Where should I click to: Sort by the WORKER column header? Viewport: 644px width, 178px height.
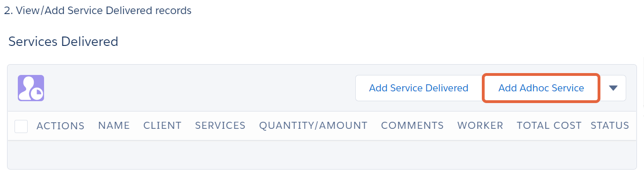coord(480,126)
